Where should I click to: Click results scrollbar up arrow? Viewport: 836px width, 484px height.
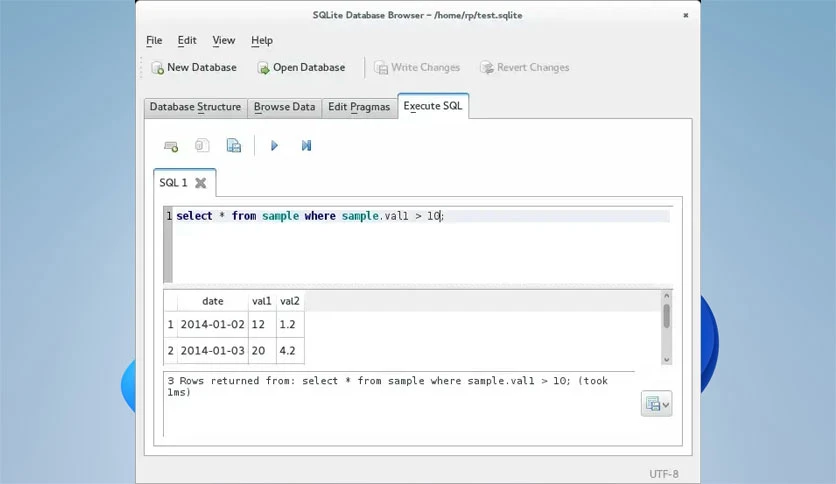coord(666,296)
